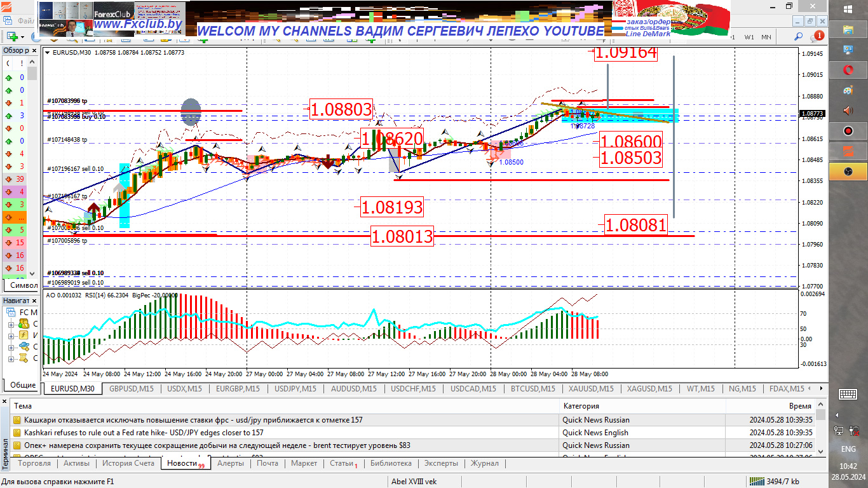The width and height of the screenshot is (868, 488).
Task: Open the AUDUSD,M15 chart tab
Action: pyautogui.click(x=353, y=389)
